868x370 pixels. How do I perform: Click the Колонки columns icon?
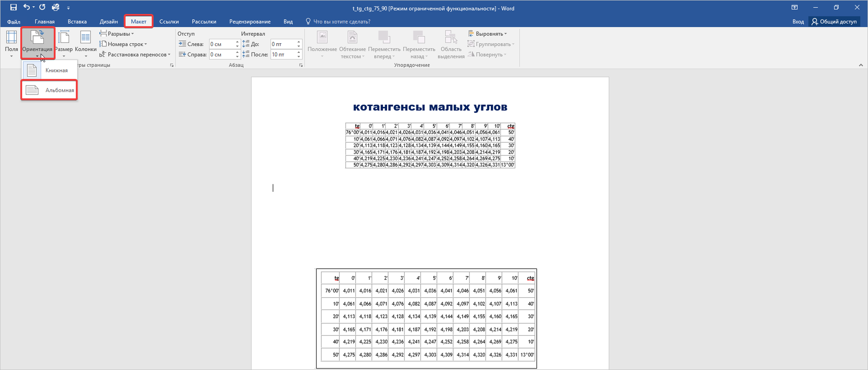coord(86,38)
